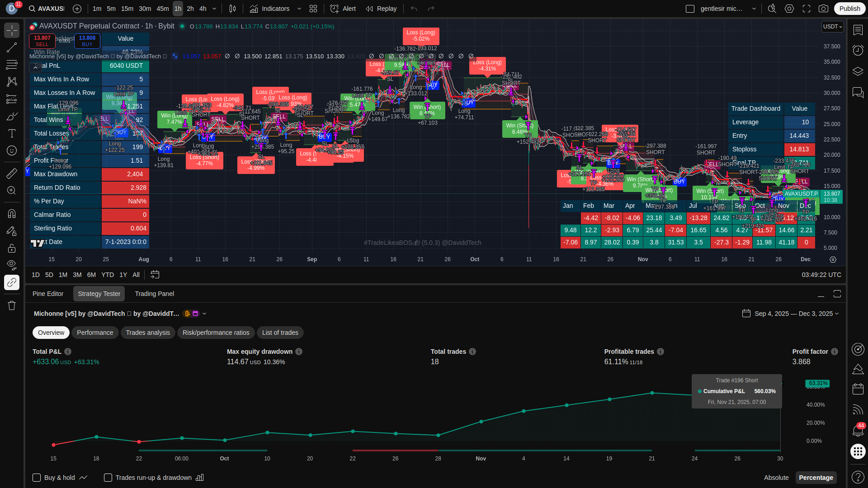Open the alerts clock icon in right sidebar

858,50
